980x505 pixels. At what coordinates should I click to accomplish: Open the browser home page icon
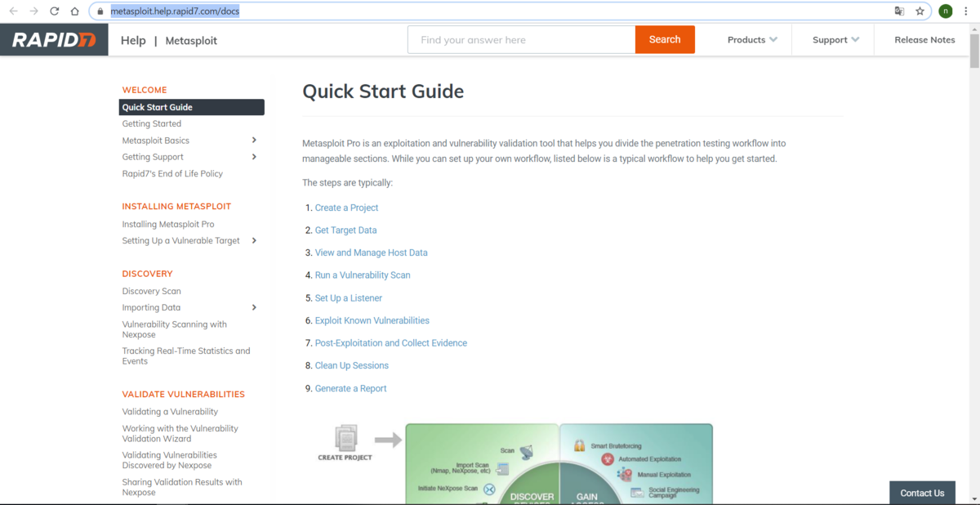point(75,11)
